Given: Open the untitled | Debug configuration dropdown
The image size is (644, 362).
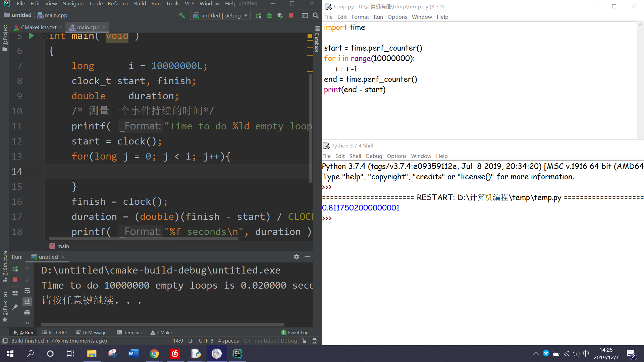Looking at the screenshot, I should (x=220, y=15).
